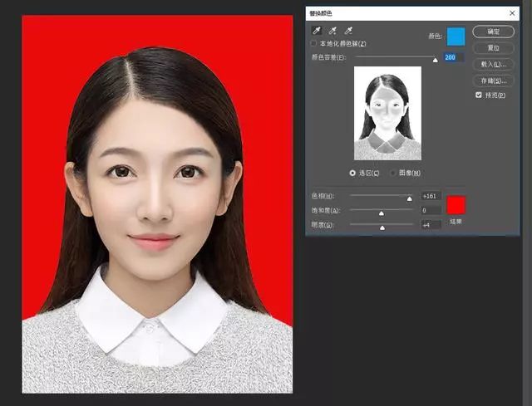Select the Add to Sample eyedropper
The width and height of the screenshot is (532, 406).
332,31
